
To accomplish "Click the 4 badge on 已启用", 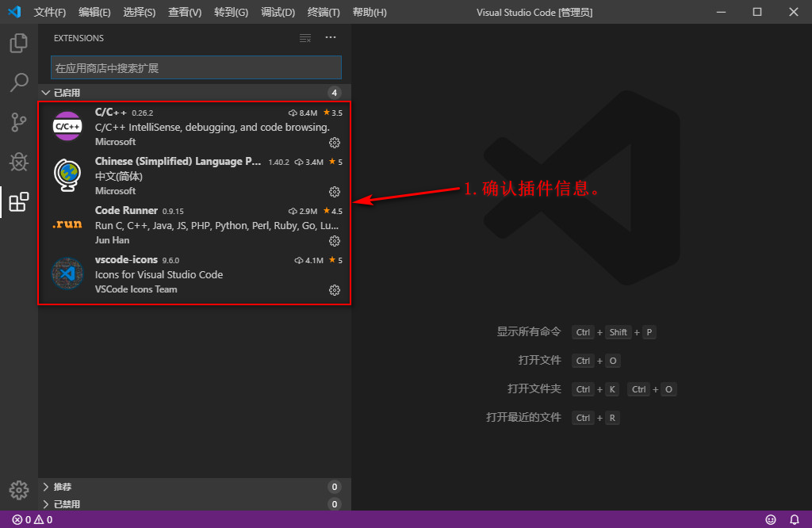I will click(x=334, y=93).
